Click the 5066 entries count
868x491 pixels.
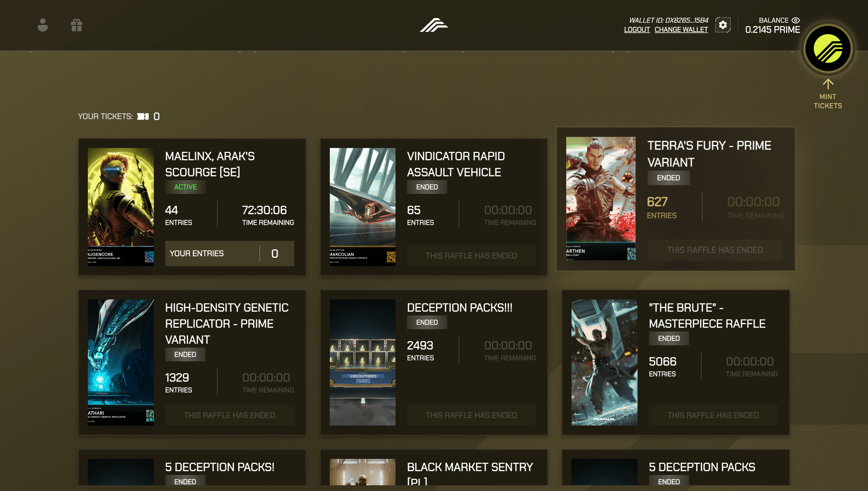point(662,361)
